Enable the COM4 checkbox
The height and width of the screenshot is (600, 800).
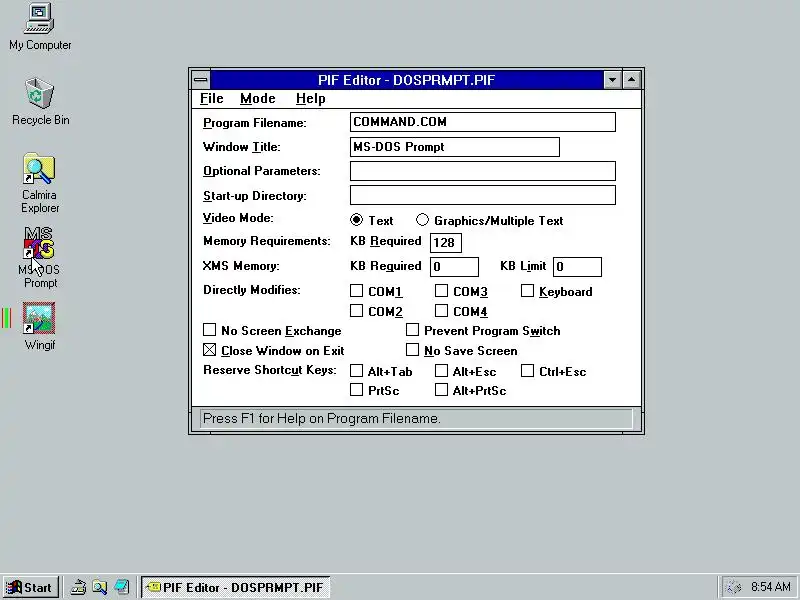click(x=441, y=311)
